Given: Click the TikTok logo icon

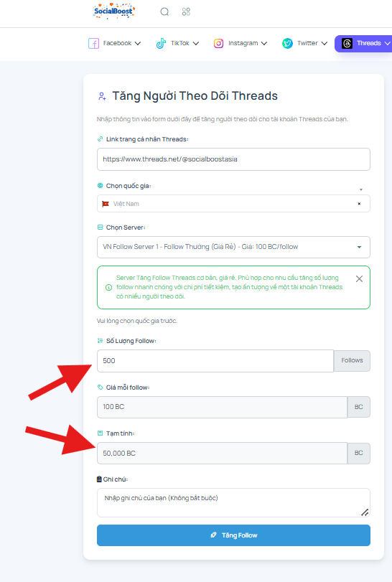Looking at the screenshot, I should point(161,44).
